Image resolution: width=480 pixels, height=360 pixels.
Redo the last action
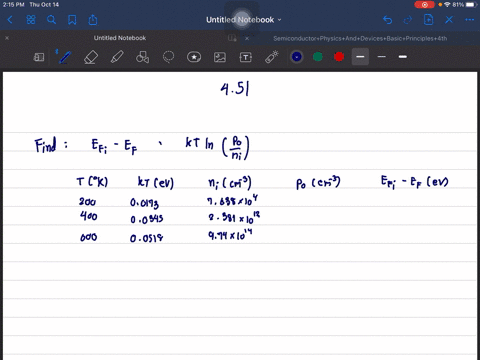click(408, 20)
